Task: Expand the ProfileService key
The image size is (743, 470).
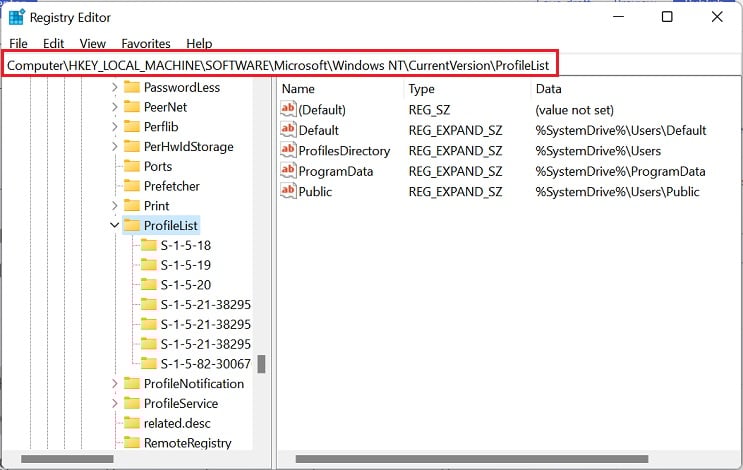Action: tap(115, 403)
